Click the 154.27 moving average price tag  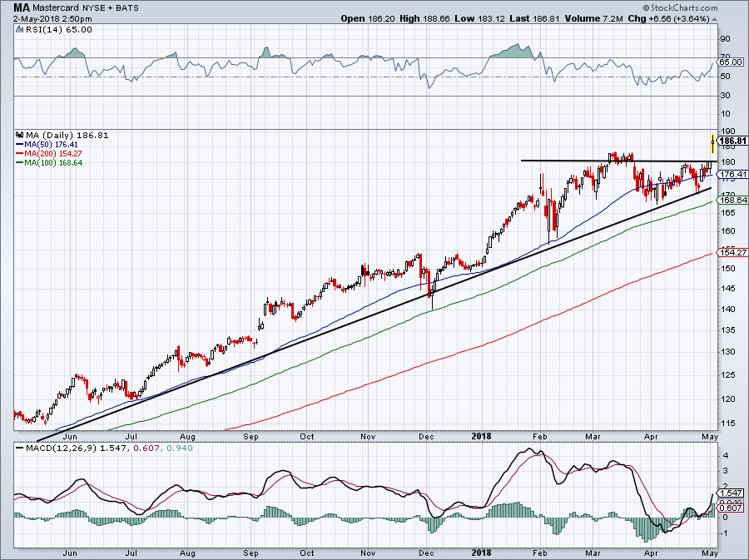tap(733, 253)
